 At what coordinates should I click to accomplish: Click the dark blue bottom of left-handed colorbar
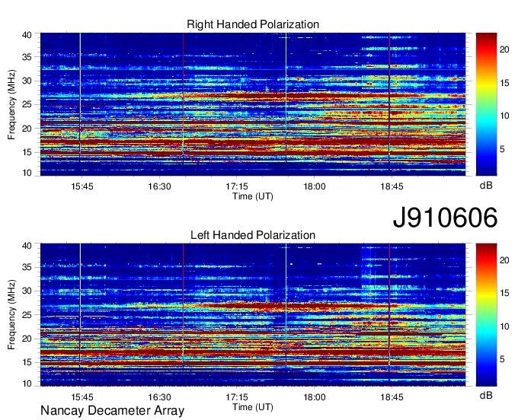(486, 381)
